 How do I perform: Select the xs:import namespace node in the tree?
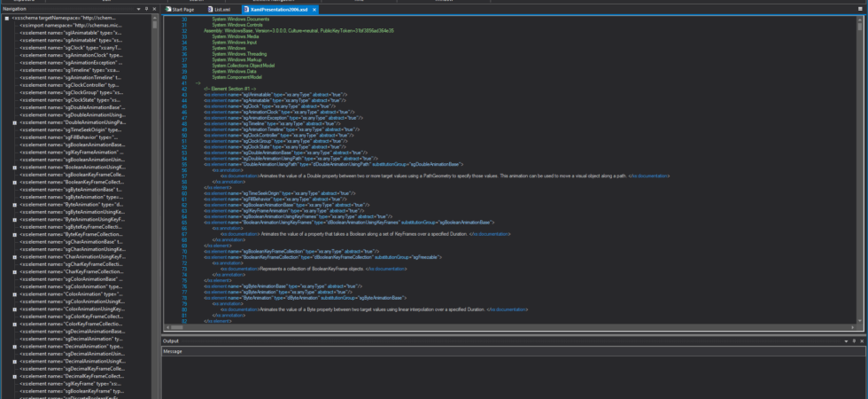coord(71,25)
